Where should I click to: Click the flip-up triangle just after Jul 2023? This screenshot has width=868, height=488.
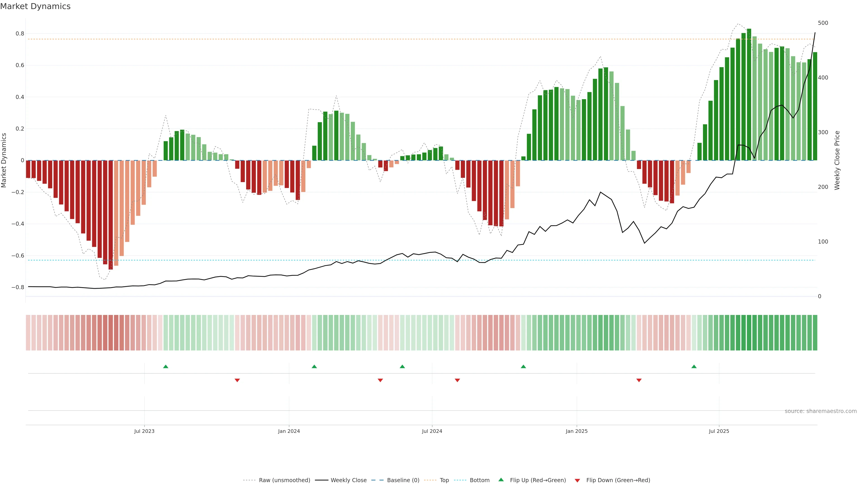click(165, 366)
